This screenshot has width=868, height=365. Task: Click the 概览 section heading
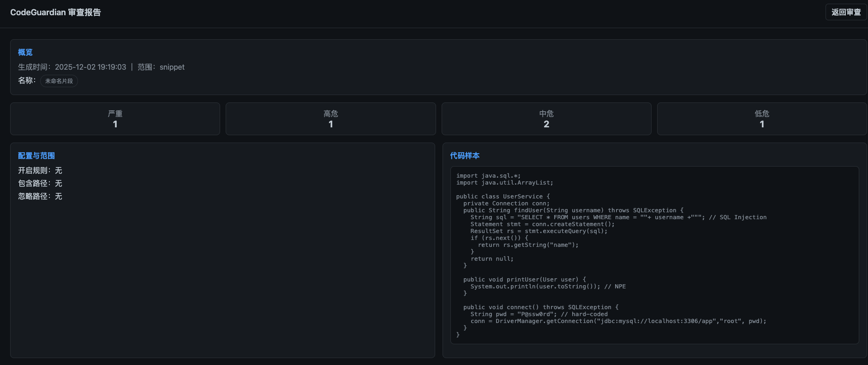pyautogui.click(x=25, y=53)
